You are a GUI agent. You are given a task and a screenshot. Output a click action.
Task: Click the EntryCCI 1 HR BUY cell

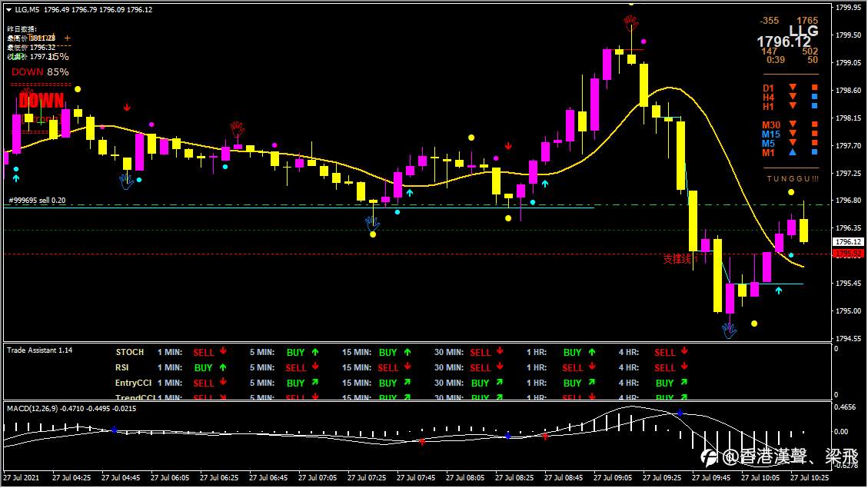point(573,383)
